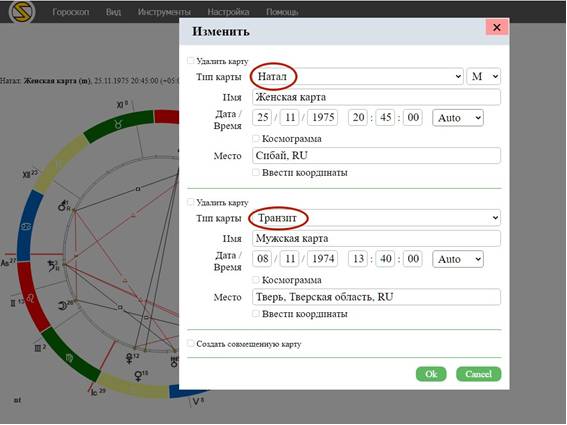Click the green Cancel button

pyautogui.click(x=478, y=374)
